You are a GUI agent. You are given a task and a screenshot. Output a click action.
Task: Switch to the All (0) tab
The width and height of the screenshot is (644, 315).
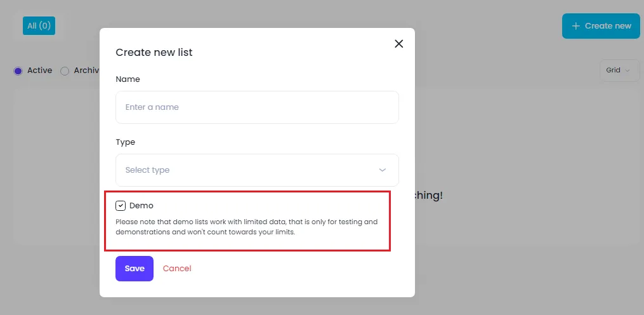(39, 26)
